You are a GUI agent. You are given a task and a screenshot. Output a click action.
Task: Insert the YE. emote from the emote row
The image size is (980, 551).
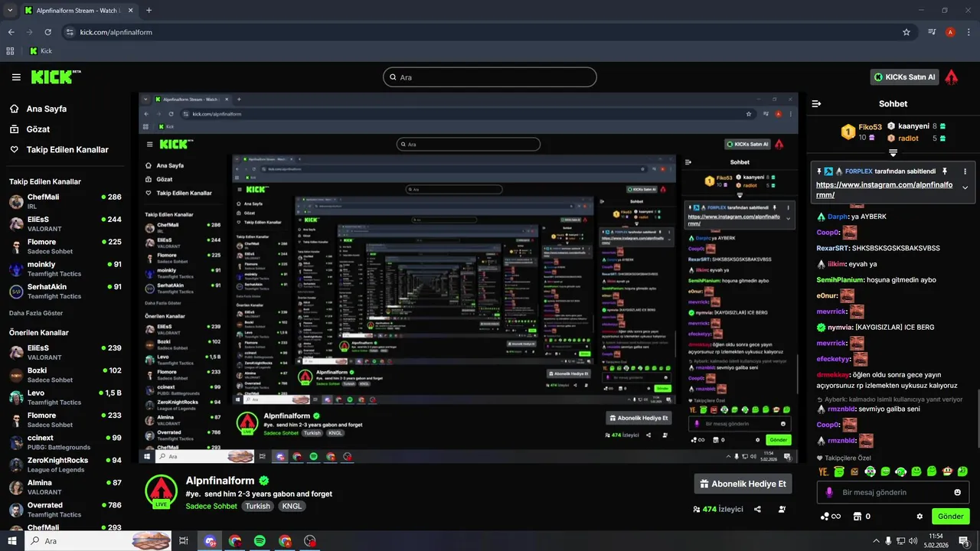point(824,471)
